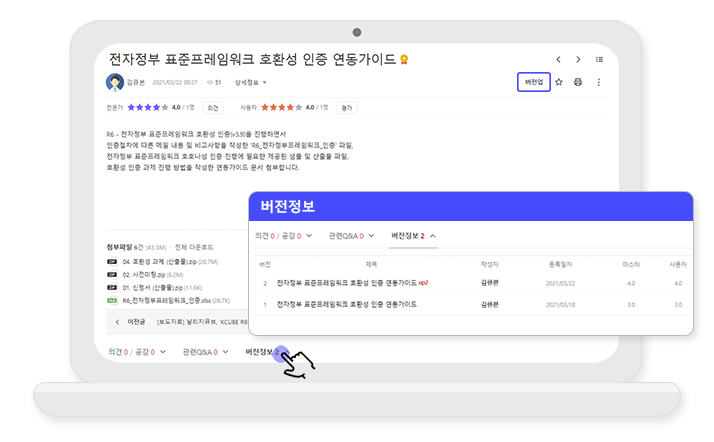The width and height of the screenshot is (714, 442).
Task: Expand 관련Q&A section in popup
Action: 352,236
